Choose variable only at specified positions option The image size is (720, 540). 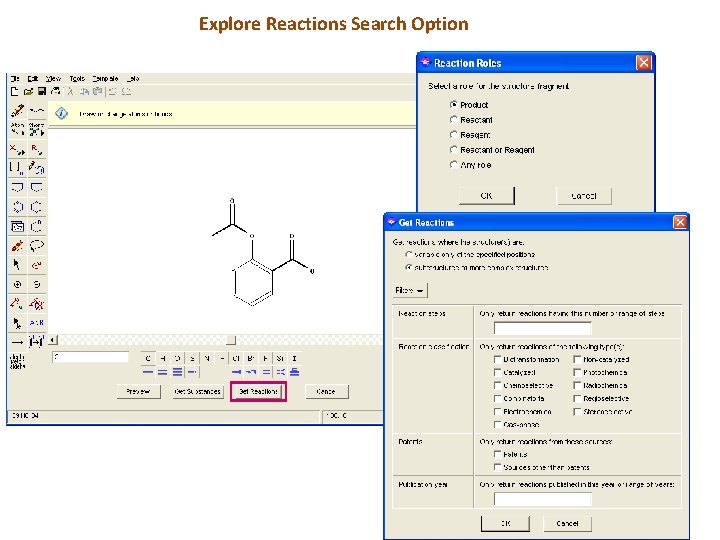coord(409,254)
